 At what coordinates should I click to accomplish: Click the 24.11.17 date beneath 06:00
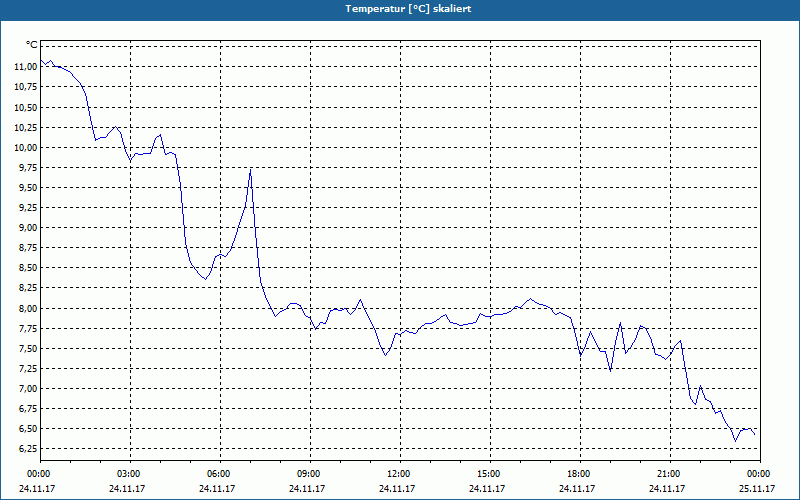click(217, 488)
